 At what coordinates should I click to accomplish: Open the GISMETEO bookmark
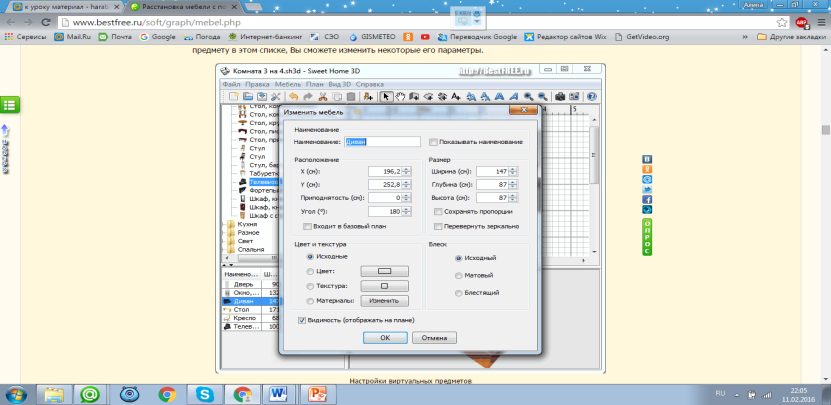pyautogui.click(x=373, y=37)
